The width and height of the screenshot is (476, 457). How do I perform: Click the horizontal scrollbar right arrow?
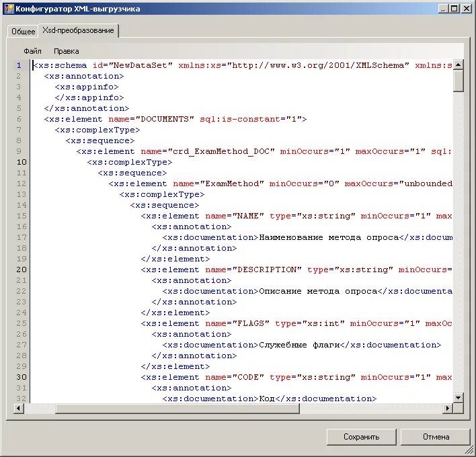(448, 409)
